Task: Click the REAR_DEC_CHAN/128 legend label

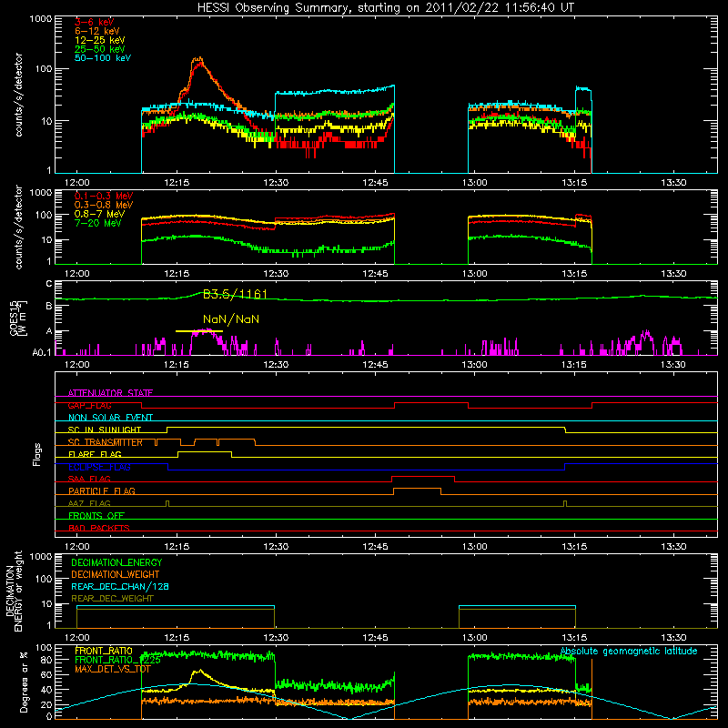Action: [x=120, y=587]
